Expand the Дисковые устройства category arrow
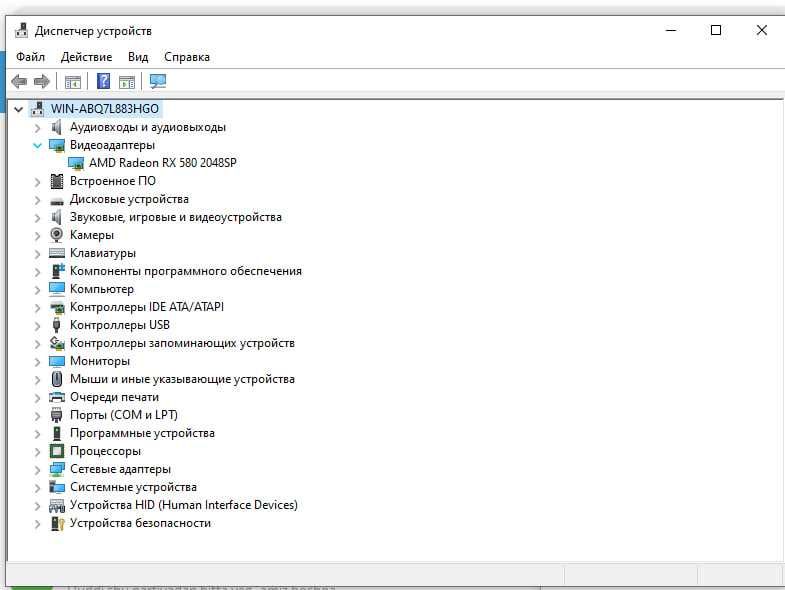The image size is (785, 590). [37, 200]
